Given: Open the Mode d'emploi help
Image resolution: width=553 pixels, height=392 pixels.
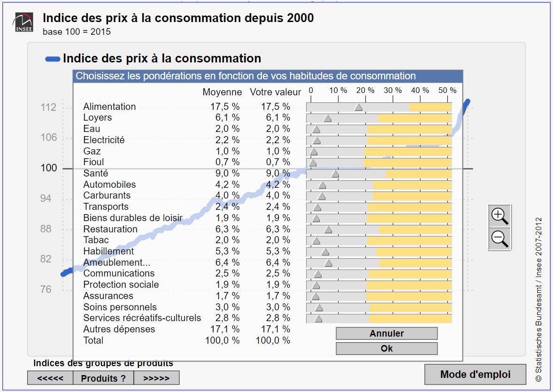Looking at the screenshot, I should [475, 374].
